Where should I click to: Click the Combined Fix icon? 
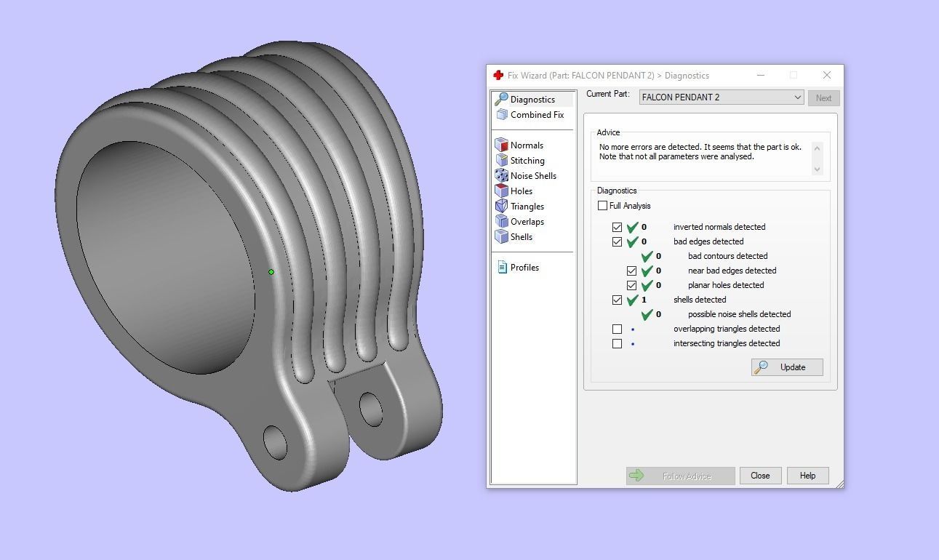tap(501, 114)
